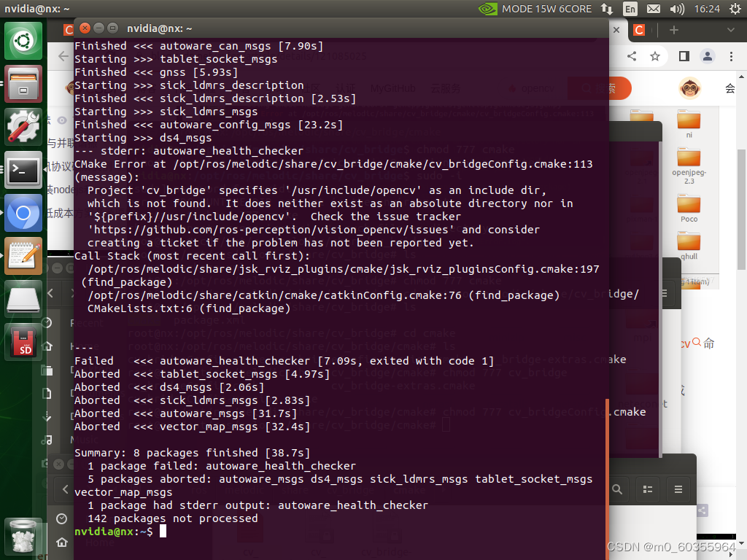747x560 pixels.
Task: Open Documents in the Files sidebar
Action: click(x=47, y=393)
